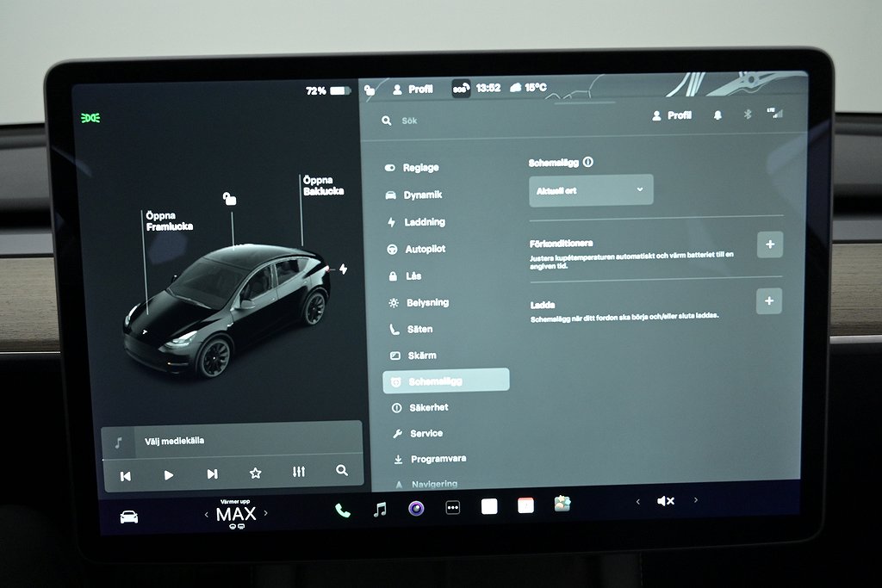Screen dimensions: 882x588
Task: Open Profil beside the SOS icon
Action: [x=413, y=90]
